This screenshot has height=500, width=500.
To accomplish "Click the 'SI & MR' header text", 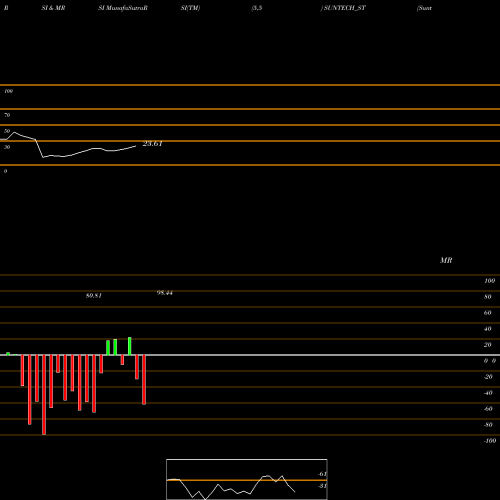I will click(53, 8).
